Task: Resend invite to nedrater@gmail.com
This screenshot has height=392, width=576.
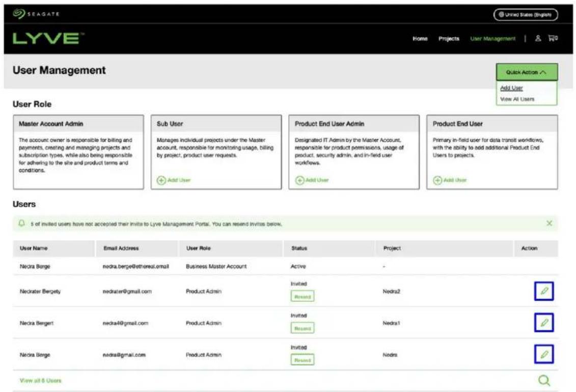Action: coord(303,296)
